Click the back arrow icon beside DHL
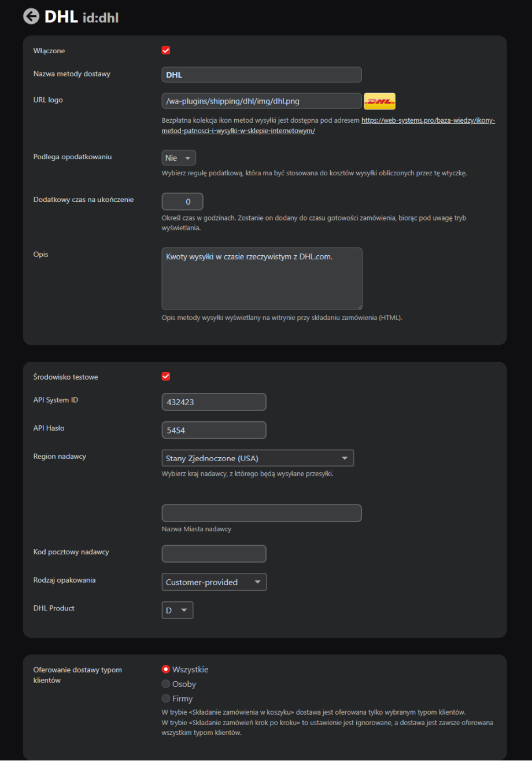 (x=31, y=16)
